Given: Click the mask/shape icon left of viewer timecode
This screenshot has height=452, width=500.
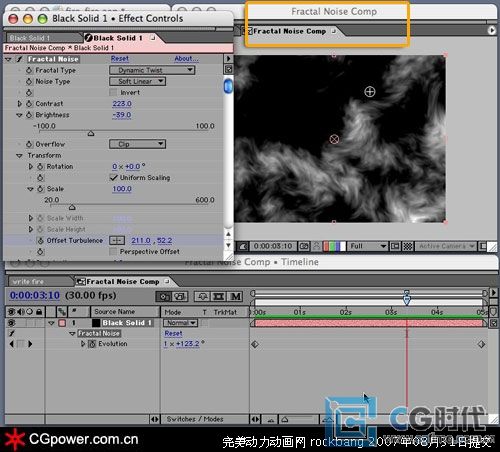Looking at the screenshot, I should (243, 246).
